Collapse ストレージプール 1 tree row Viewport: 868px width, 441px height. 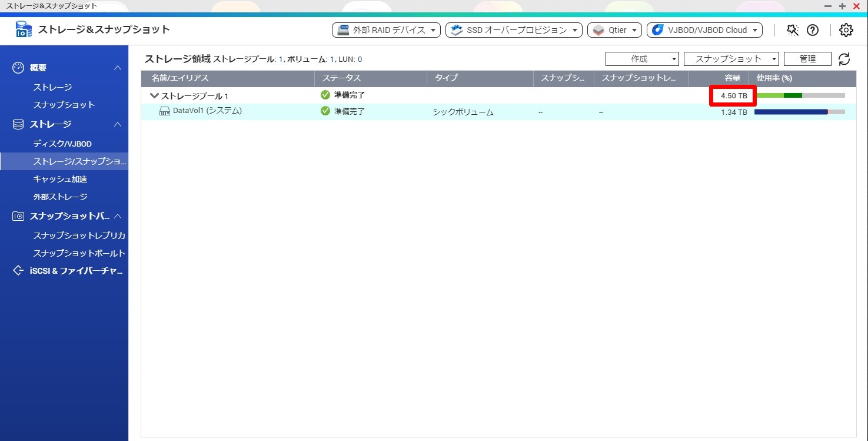[155, 95]
